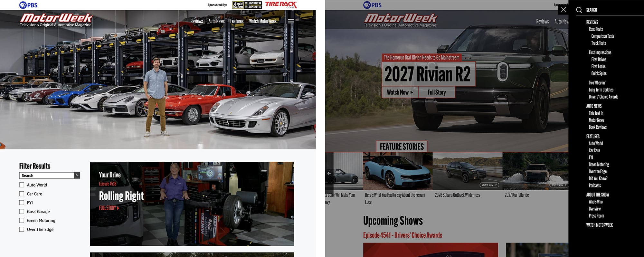Open Features in the left page navigation
Screen dimensions: 644x257
(x=237, y=21)
